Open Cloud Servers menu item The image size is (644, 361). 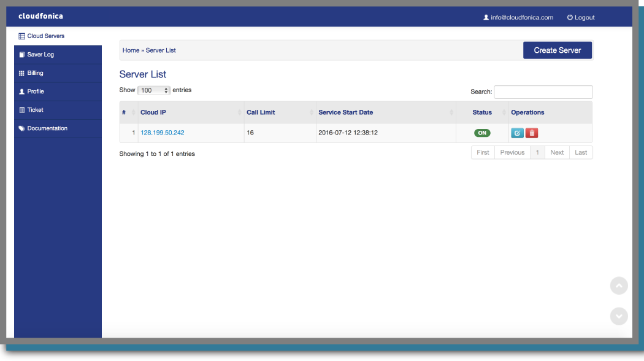58,36
